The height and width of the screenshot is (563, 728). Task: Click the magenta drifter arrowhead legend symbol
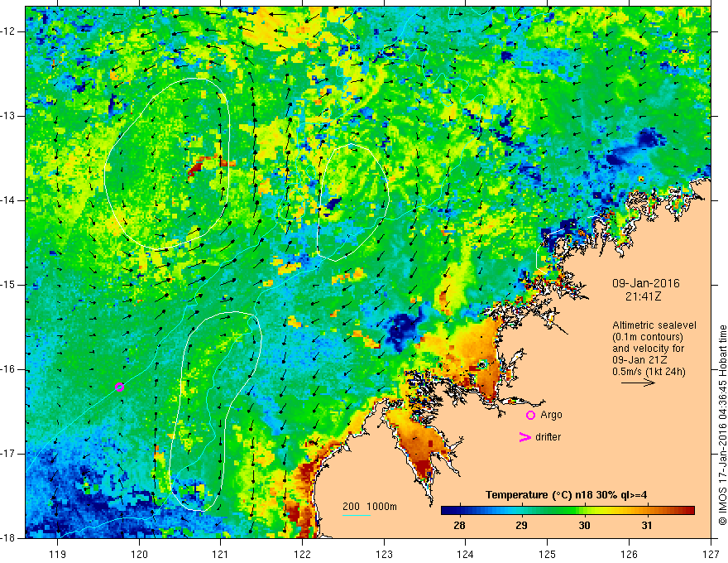coord(524,437)
